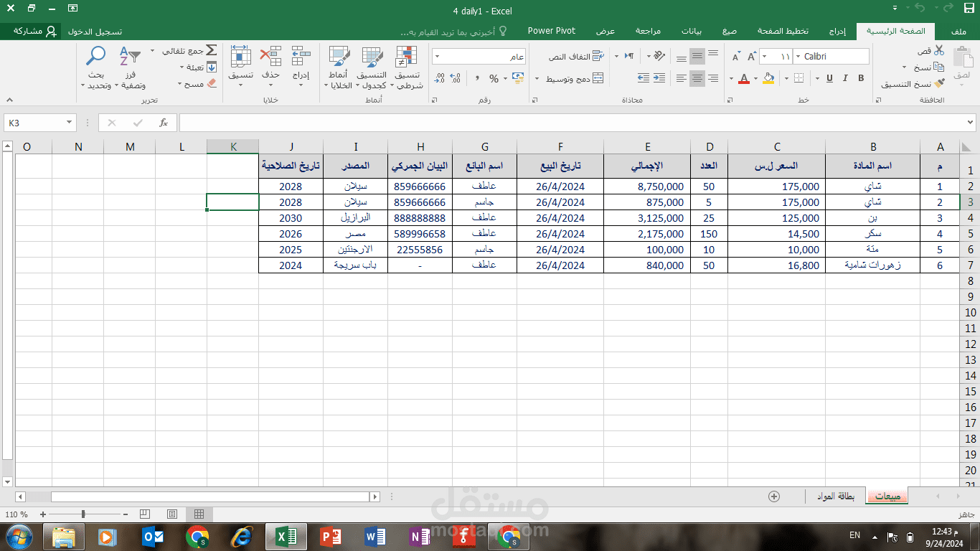The width and height of the screenshot is (980, 551).
Task: Open the fill color dropdown arrow
Action: (756, 79)
